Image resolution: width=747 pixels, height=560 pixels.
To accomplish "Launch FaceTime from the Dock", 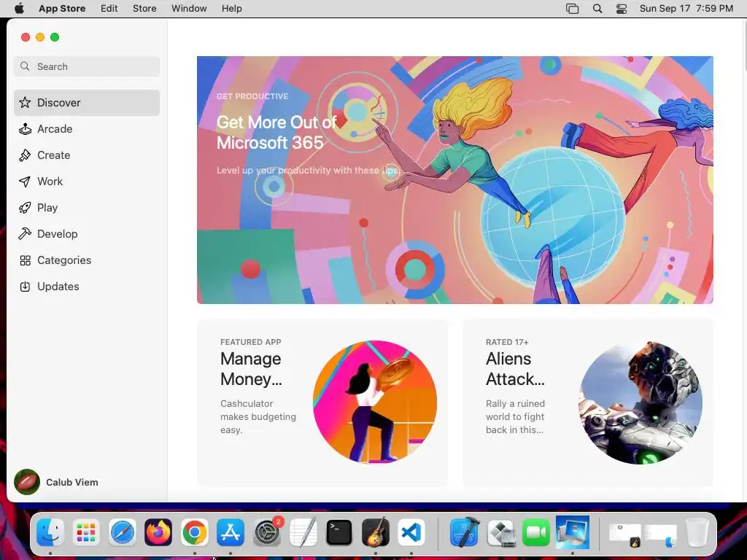I will tap(536, 532).
